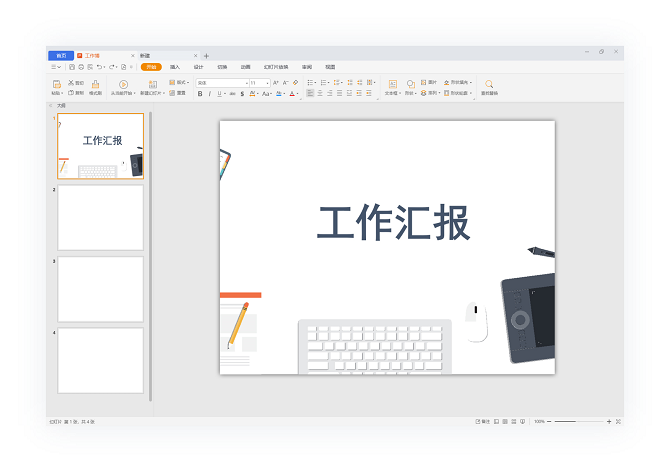Switch to Normal view in status bar
The width and height of the screenshot is (670, 472).
point(497,422)
